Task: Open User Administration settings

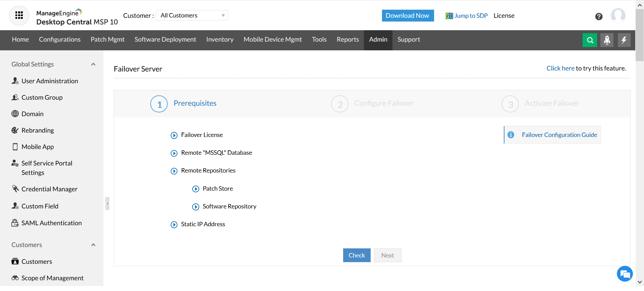Action: click(x=50, y=81)
